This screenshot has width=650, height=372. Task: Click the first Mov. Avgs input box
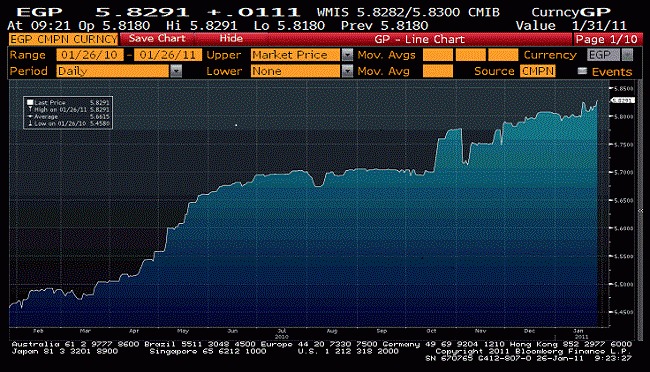438,55
